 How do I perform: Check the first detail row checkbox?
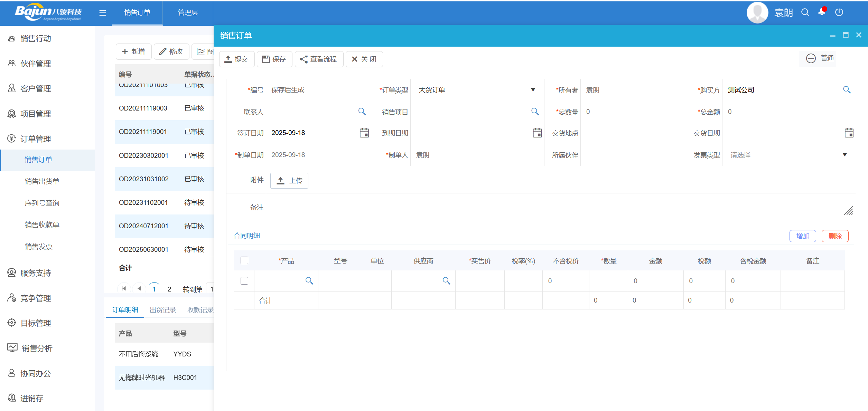click(x=244, y=281)
